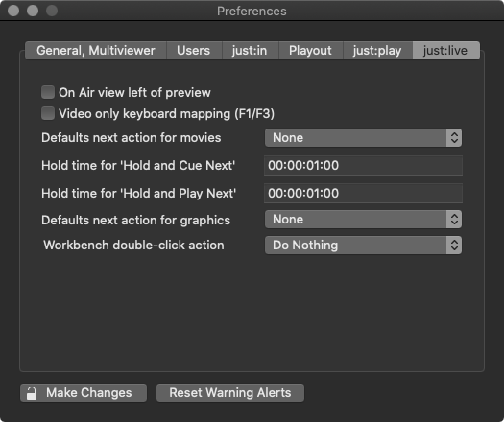Click Reset Warning Alerts button
The height and width of the screenshot is (422, 504).
point(230,393)
